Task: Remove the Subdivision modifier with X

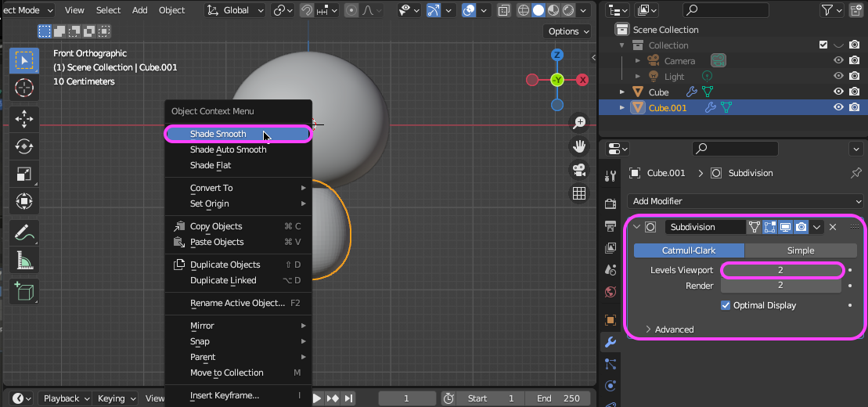Action: point(833,227)
